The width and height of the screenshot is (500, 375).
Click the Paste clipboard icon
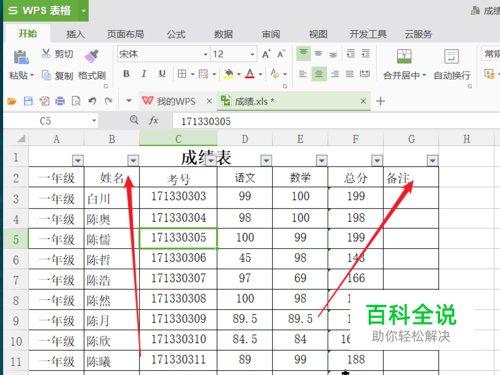tap(21, 57)
